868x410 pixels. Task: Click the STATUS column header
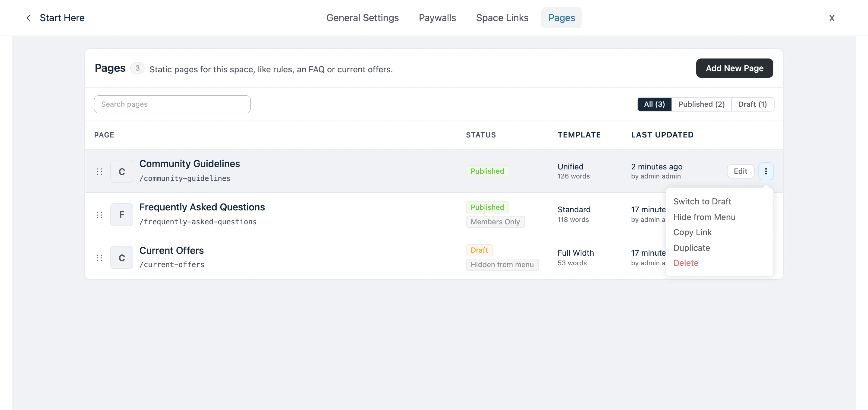tap(481, 135)
